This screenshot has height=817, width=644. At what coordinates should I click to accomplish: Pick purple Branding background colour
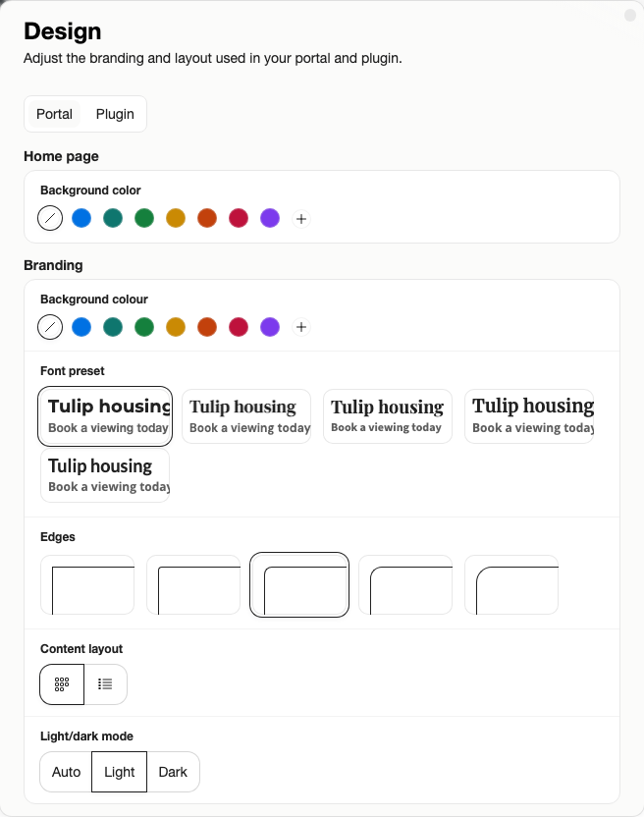point(270,327)
